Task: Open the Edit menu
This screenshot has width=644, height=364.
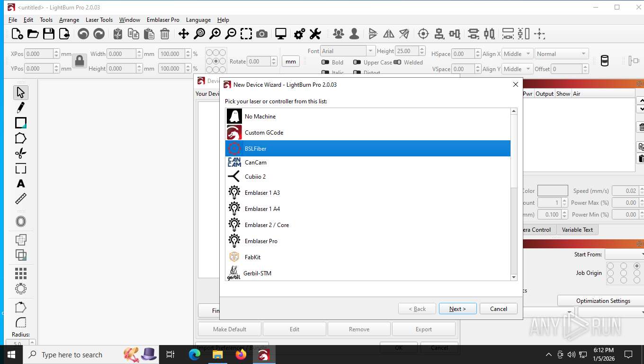Action: click(x=28, y=20)
